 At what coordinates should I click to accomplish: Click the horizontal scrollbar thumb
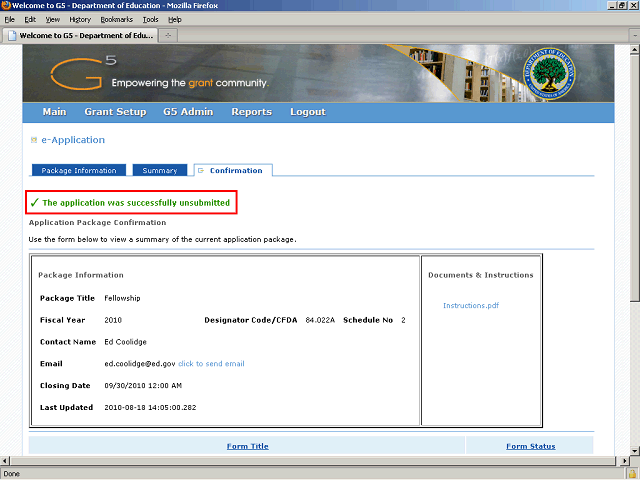pyautogui.click(x=313, y=461)
